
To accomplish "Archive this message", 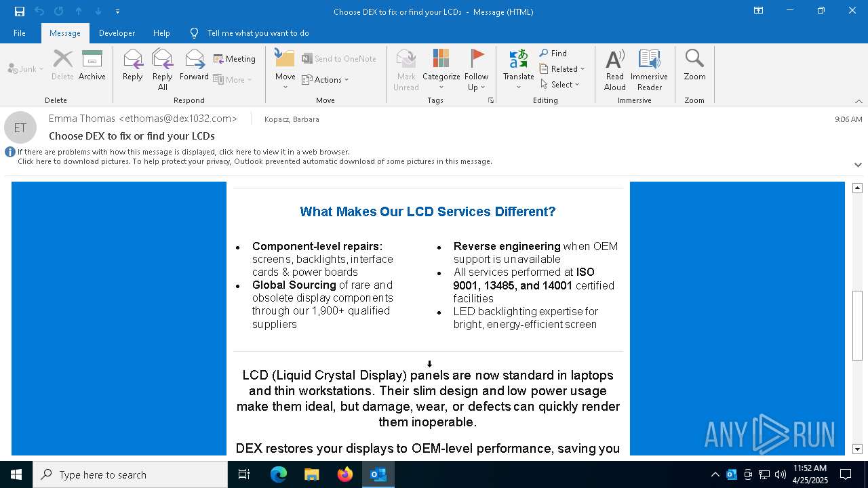I will coord(92,66).
